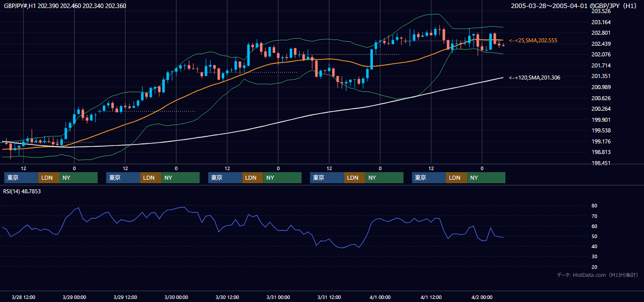The image size is (644, 302).
Task: Select the RSI 20 level label
Action: point(594,267)
